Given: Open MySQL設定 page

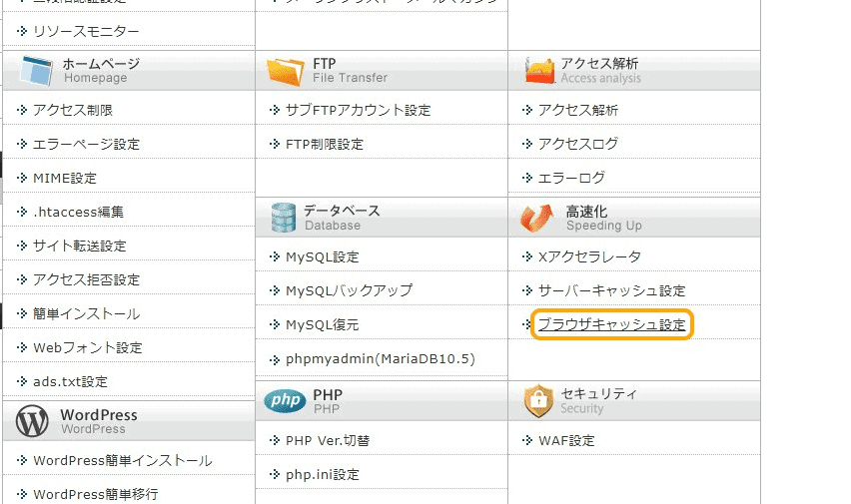Looking at the screenshot, I should pos(323,257).
